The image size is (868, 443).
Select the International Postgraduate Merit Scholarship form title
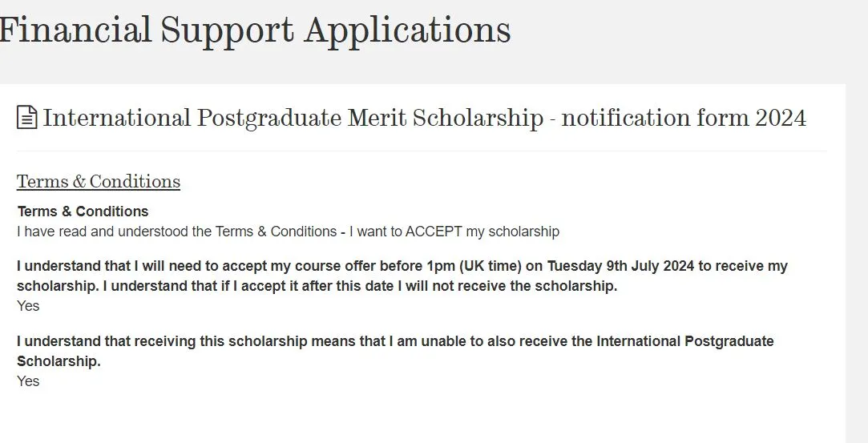point(424,119)
